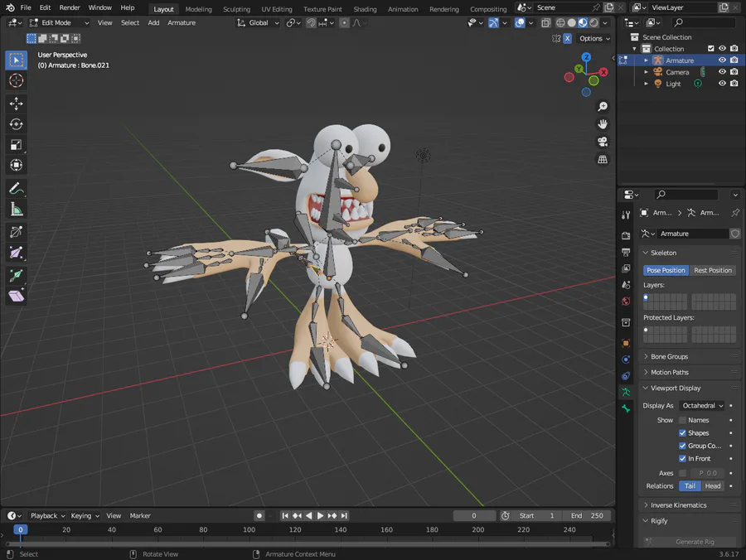Open the Render properties tab
This screenshot has height=560, width=746.
tap(626, 236)
